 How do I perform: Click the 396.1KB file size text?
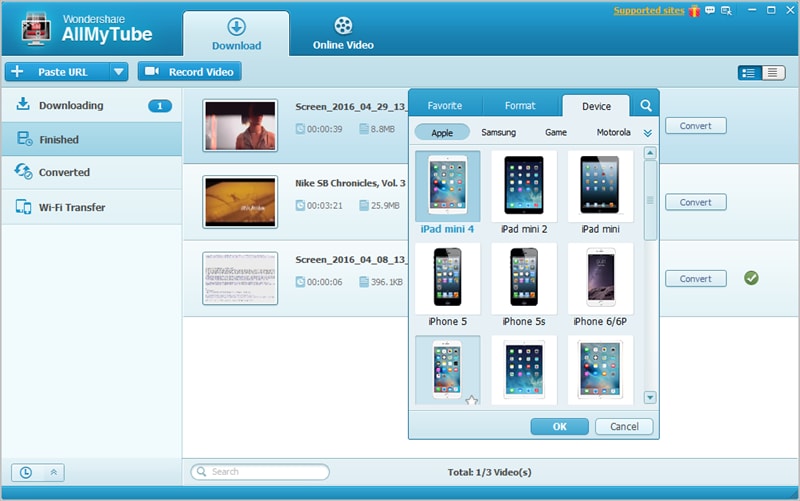[387, 282]
